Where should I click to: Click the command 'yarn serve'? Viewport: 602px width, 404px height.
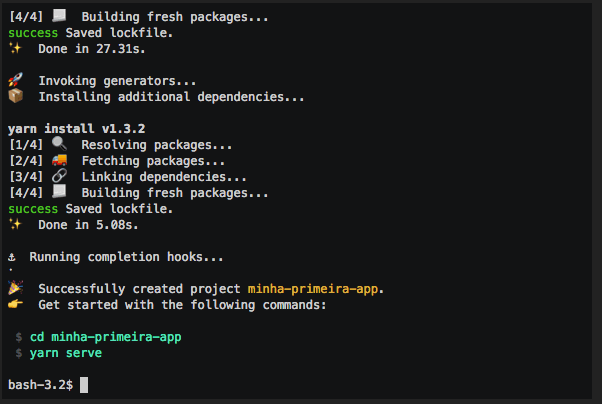point(66,353)
